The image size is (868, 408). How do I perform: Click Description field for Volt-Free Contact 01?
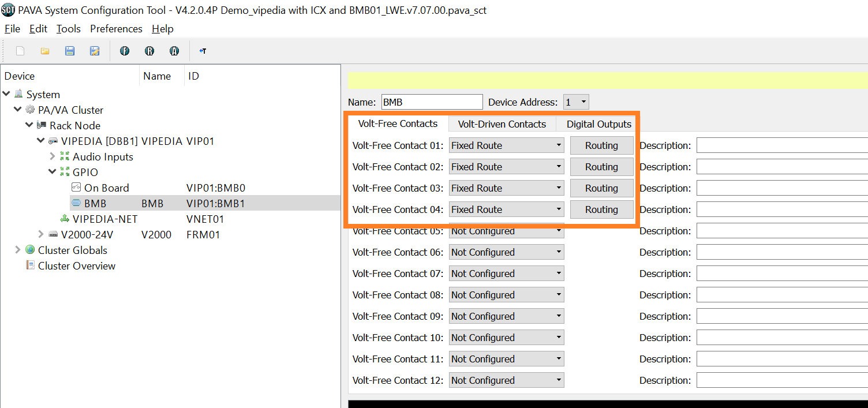pyautogui.click(x=782, y=145)
